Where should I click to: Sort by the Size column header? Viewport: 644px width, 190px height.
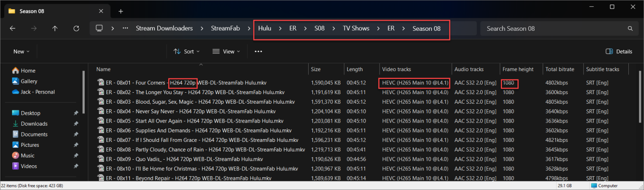[x=316, y=69]
